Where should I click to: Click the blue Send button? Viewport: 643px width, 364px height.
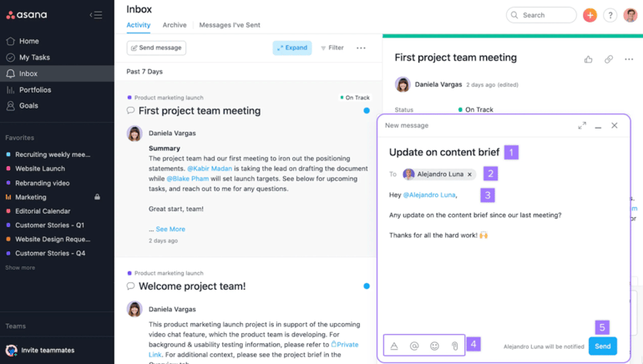click(603, 346)
